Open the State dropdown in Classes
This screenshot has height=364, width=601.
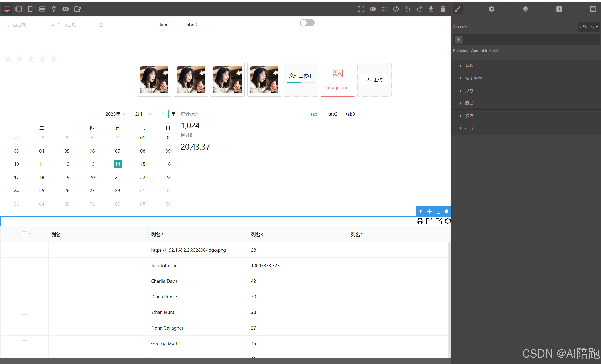tap(589, 27)
